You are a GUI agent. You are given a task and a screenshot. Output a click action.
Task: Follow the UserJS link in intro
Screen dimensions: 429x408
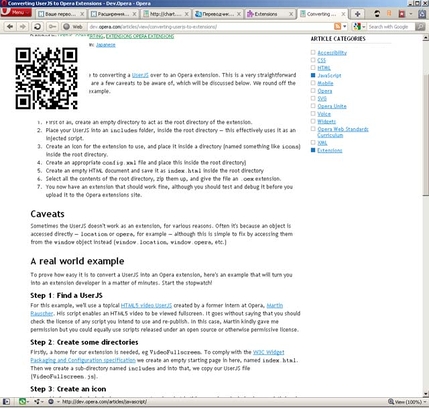pyautogui.click(x=140, y=75)
